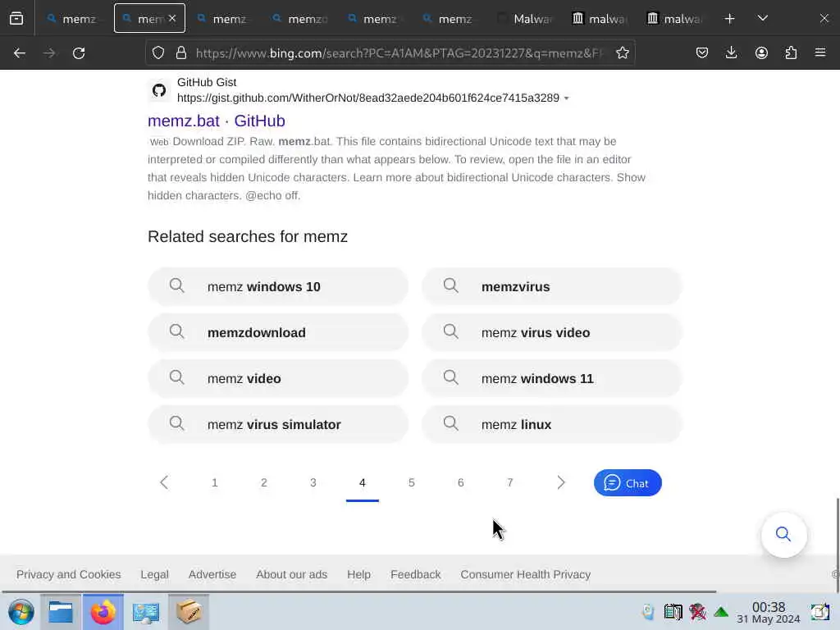Switch to the fifth memz tab
The width and height of the screenshot is (840, 630).
[x=374, y=19]
